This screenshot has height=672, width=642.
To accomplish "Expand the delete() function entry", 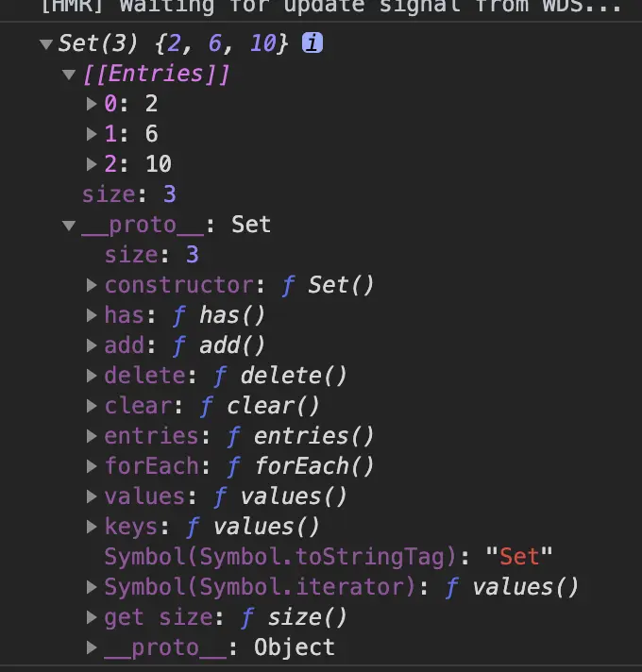I will click(x=92, y=376).
